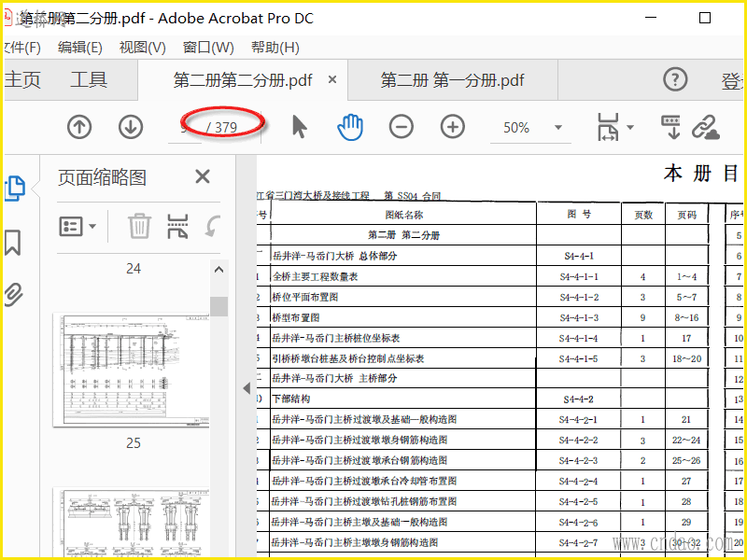Image resolution: width=747 pixels, height=560 pixels.
Task: Go to previous page with up arrow
Action: tap(79, 127)
